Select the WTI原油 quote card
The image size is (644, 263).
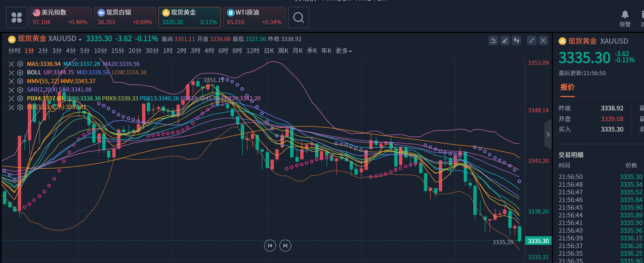click(x=254, y=18)
